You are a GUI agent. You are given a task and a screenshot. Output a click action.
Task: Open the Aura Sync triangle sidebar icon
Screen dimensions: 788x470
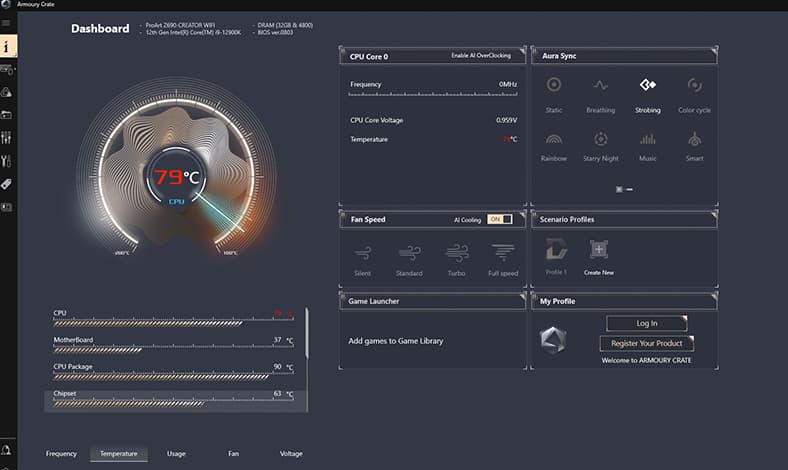6,92
